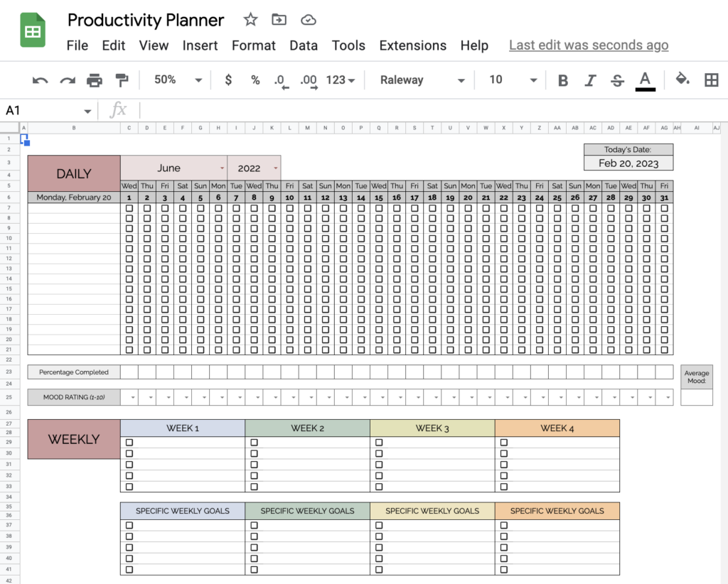Viewport: 728px width, 584px height.
Task: Open the Format menu
Action: tap(254, 45)
